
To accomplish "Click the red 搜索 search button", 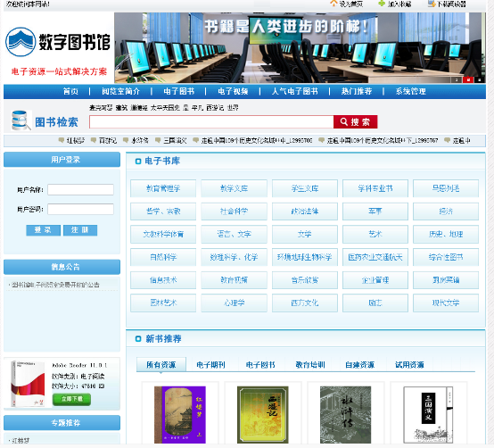I will (356, 122).
